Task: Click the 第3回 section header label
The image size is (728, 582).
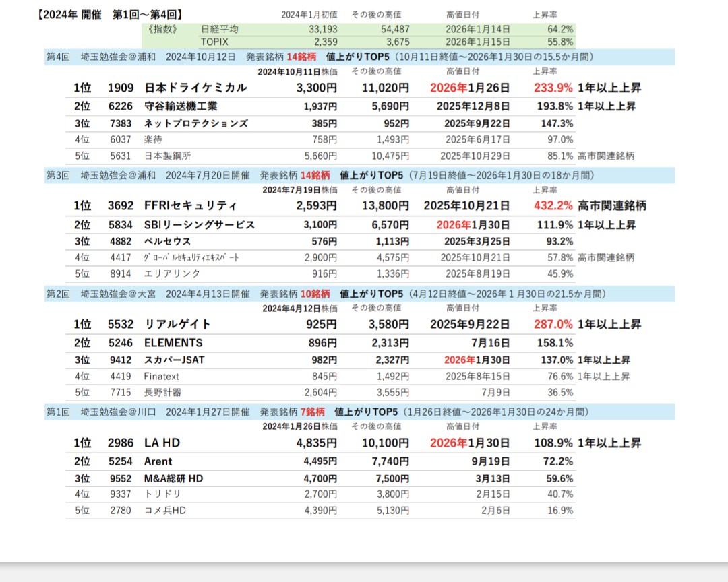Action: (58, 175)
